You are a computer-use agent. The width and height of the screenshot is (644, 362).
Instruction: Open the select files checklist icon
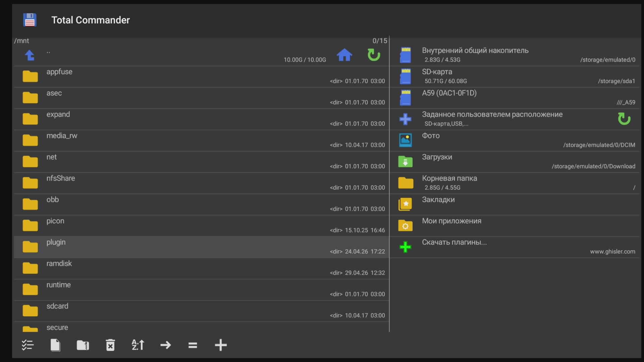[x=28, y=345]
